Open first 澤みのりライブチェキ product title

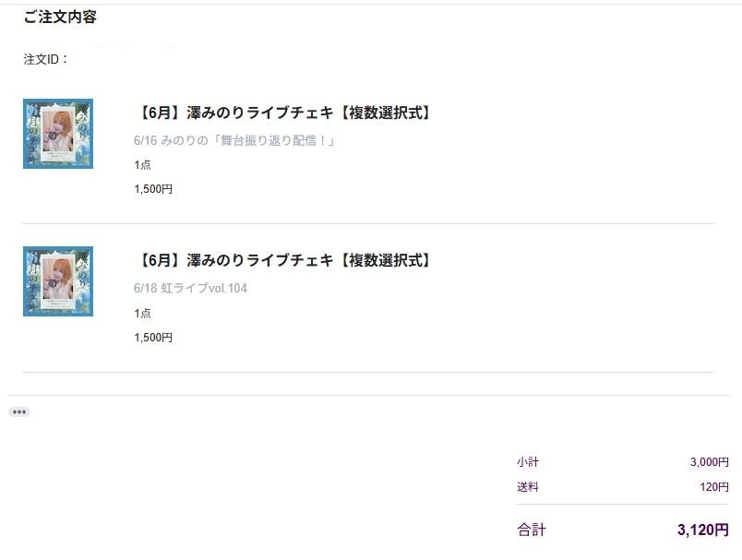tap(284, 113)
